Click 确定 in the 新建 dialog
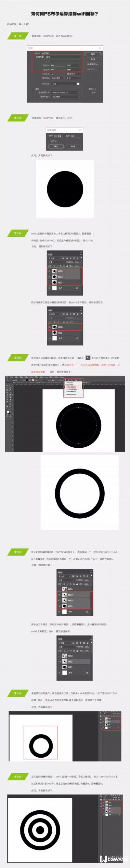This screenshot has width=130, height=868. [93, 54]
